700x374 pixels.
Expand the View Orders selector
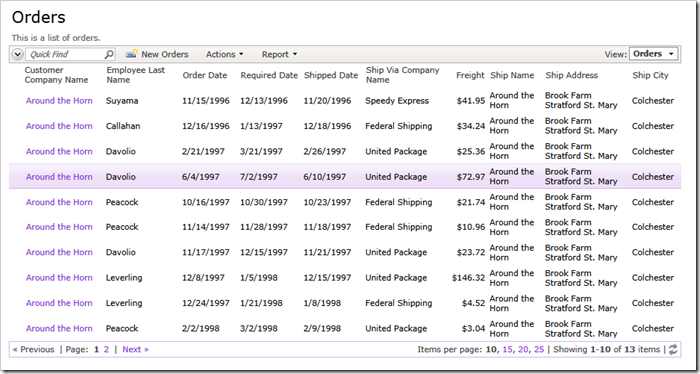click(x=653, y=54)
